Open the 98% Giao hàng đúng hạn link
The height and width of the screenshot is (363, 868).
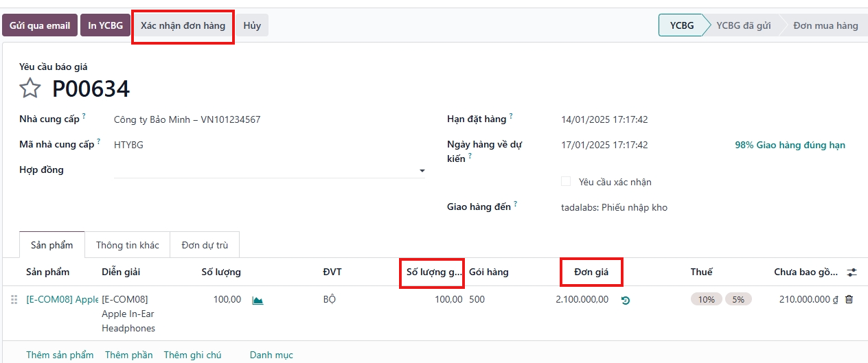pyautogui.click(x=790, y=145)
